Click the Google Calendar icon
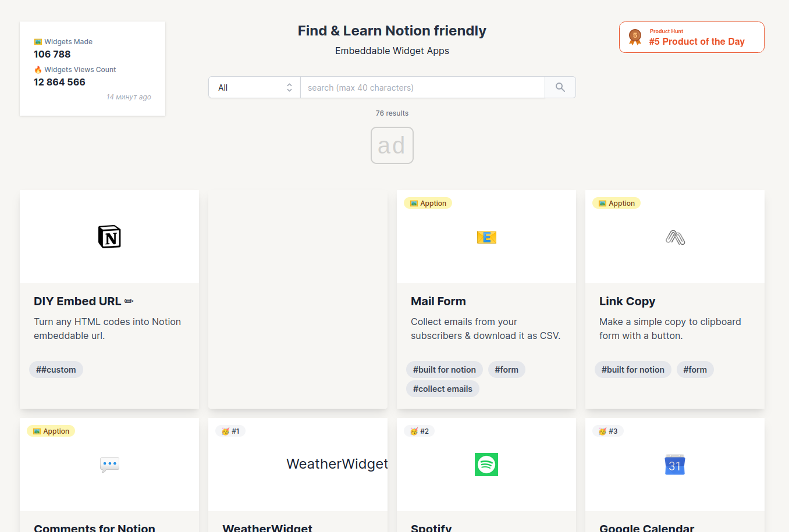789x532 pixels. pos(675,465)
